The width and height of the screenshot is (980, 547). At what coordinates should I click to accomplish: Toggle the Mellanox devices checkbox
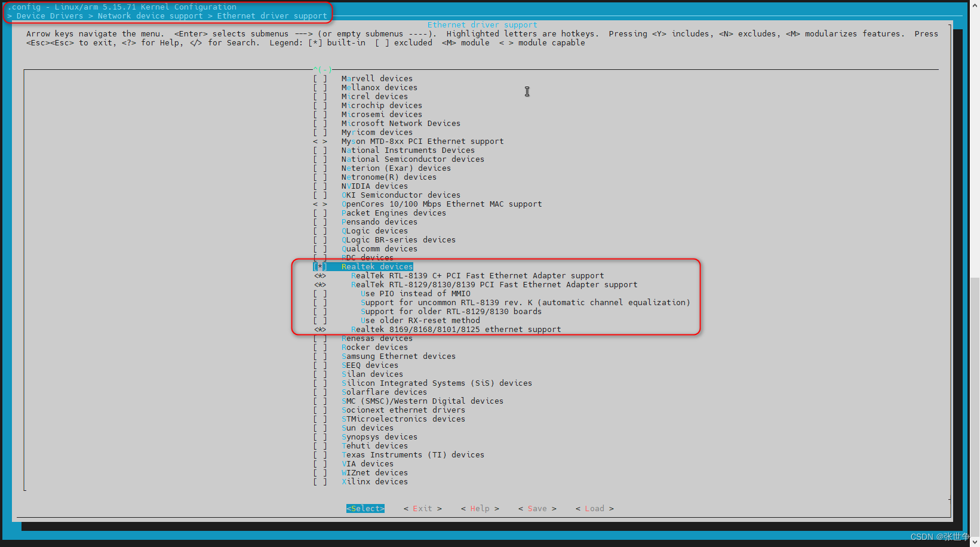pyautogui.click(x=320, y=88)
